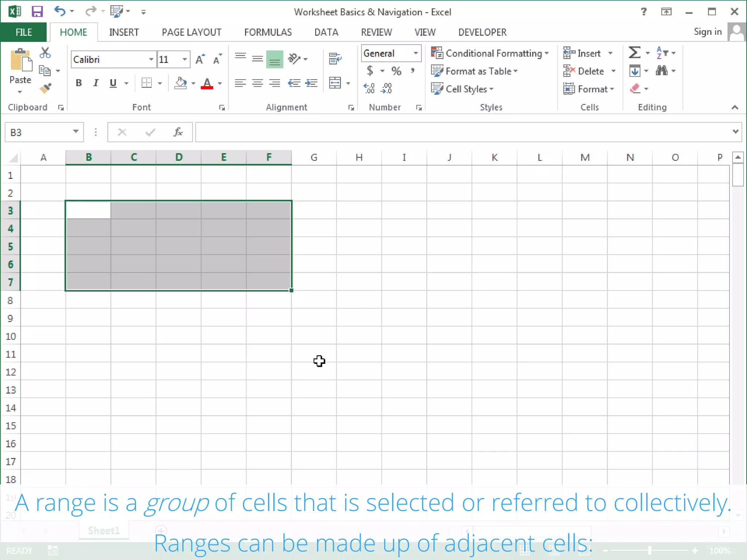Click the Excel Help question mark
The image size is (747, 560).
pos(644,12)
